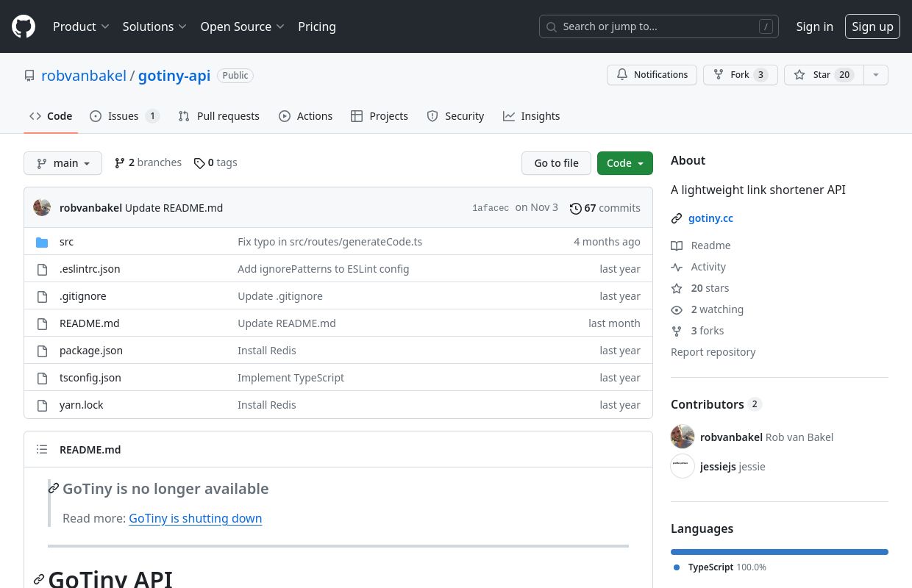
Task: Click the file icon beside tsconfig.json
Action: (42, 378)
